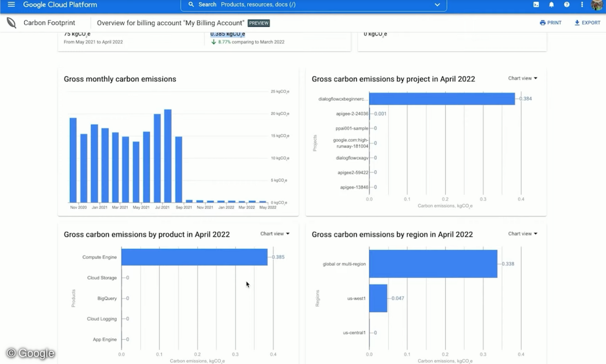
Task: Open Chart view dropdown for emissions by product
Action: 275,234
